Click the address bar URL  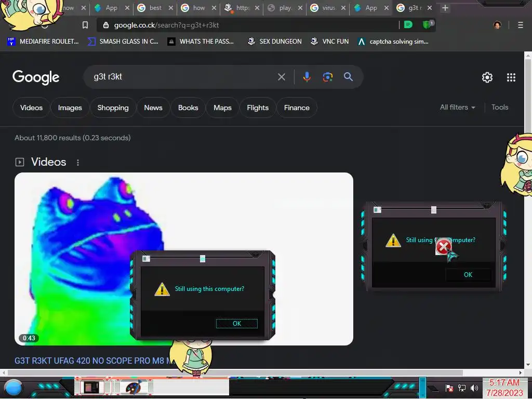click(x=166, y=25)
